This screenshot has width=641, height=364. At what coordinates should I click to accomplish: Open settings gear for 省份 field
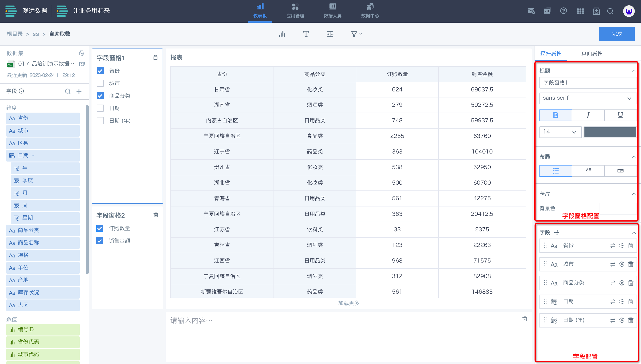pos(622,245)
